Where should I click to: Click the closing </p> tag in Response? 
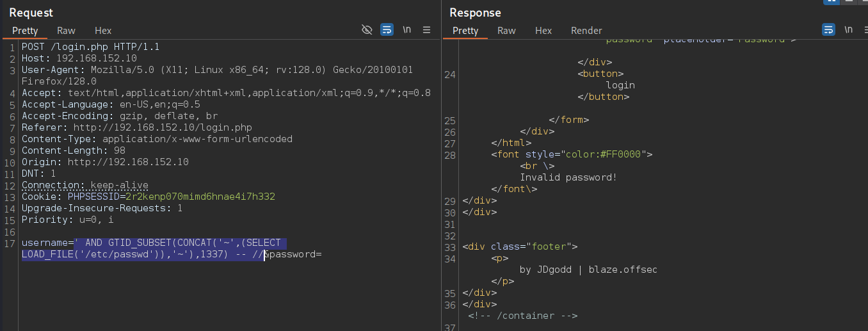point(502,281)
